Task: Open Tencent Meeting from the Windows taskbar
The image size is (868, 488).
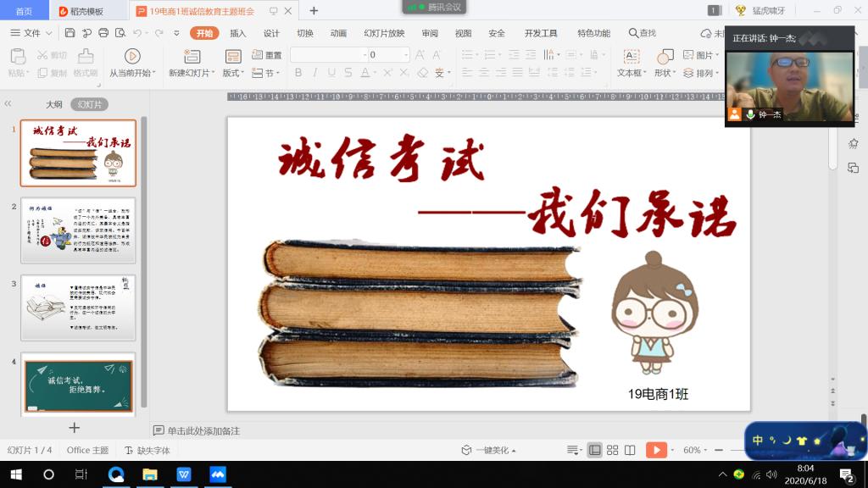Action: point(218,474)
